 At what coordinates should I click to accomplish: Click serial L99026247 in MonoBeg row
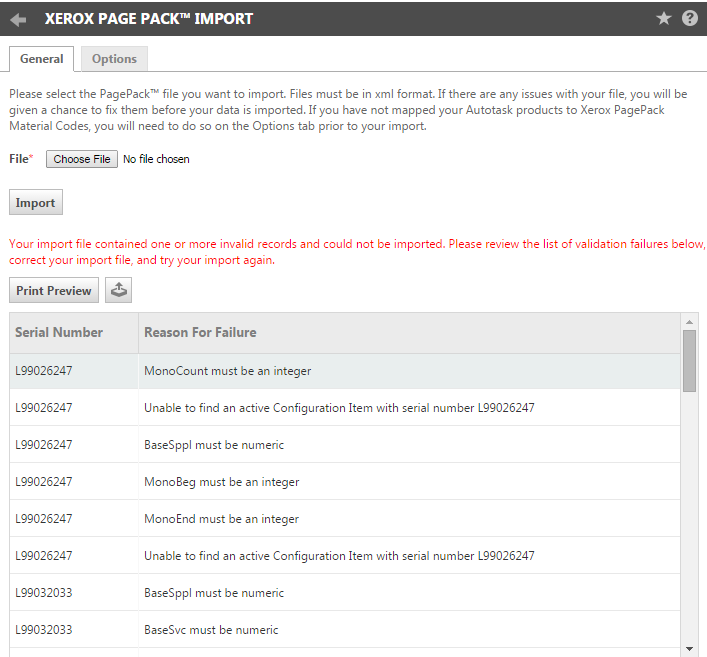[44, 482]
